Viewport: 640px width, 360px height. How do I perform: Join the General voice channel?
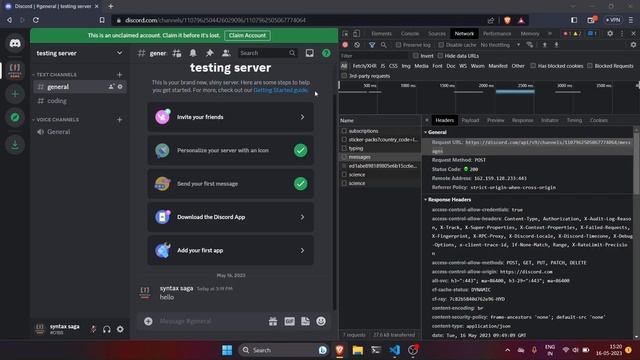(x=79, y=132)
